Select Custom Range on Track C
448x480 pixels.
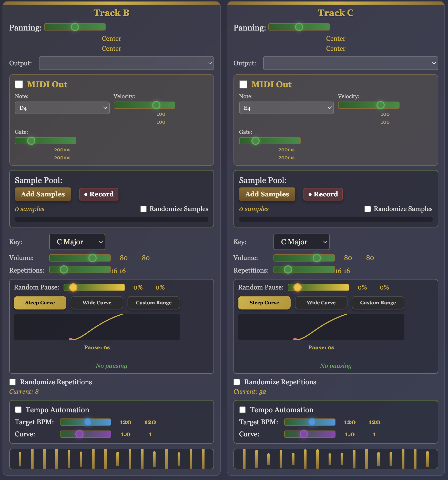(378, 303)
